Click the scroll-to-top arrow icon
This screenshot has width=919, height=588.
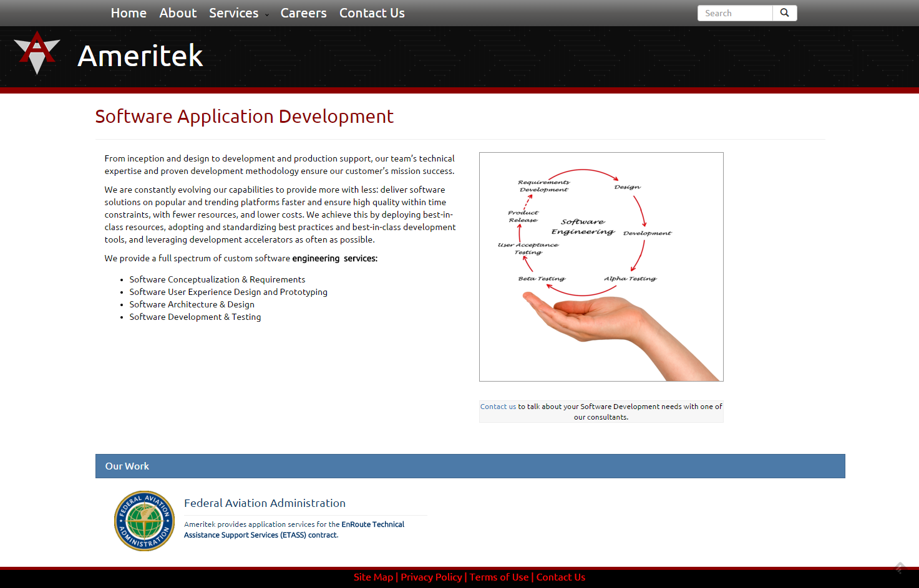pyautogui.click(x=899, y=567)
